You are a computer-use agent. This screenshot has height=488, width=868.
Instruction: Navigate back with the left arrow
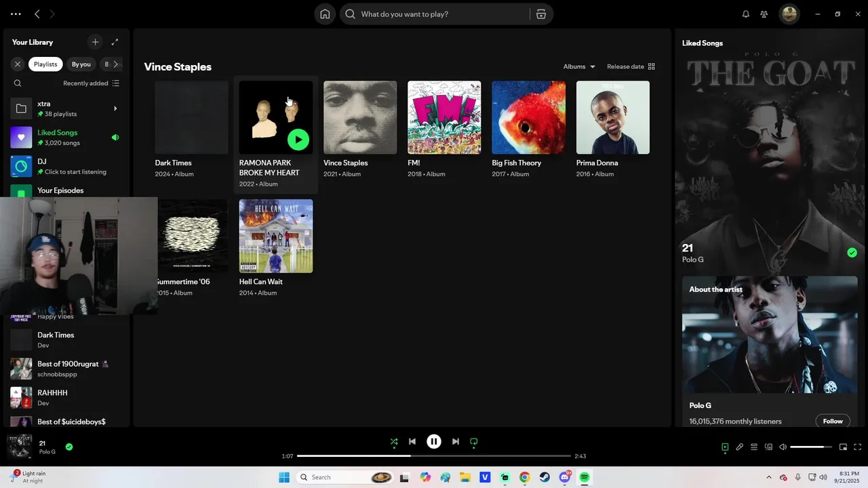(37, 14)
